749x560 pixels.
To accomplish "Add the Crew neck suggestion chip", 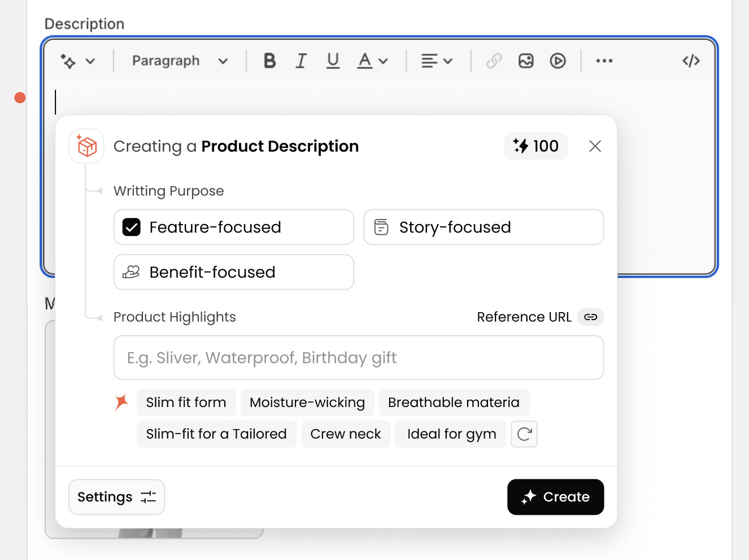I will pos(346,434).
